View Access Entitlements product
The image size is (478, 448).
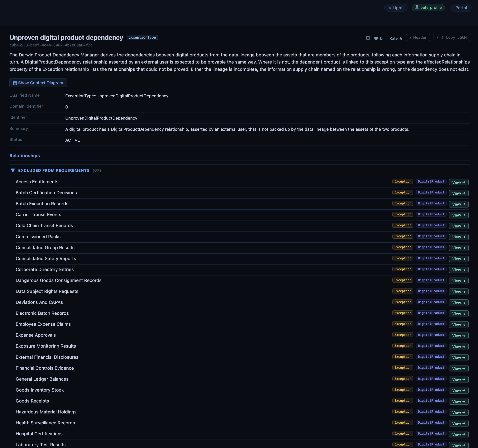pyautogui.click(x=459, y=182)
